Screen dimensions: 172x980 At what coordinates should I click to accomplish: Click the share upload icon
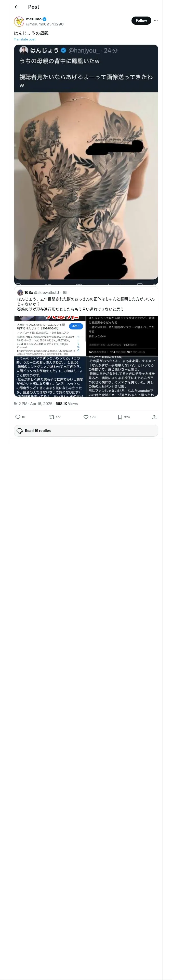point(154,417)
